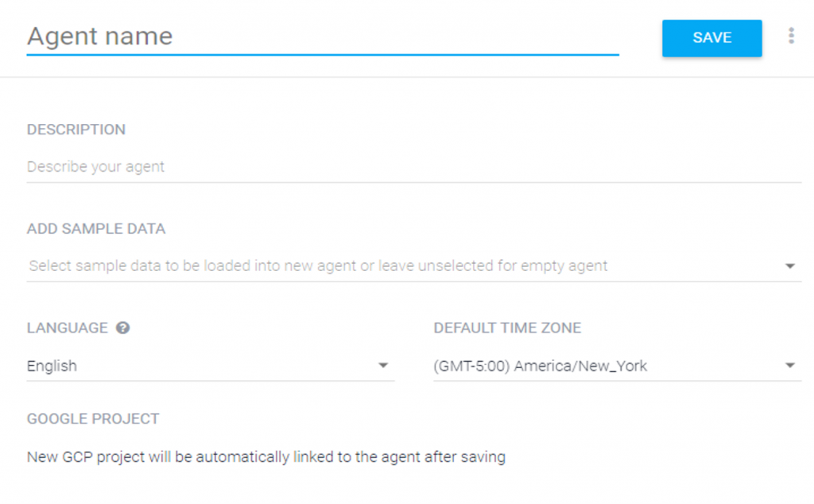This screenshot has height=504, width=814.
Task: Click the ADD SAMPLE DATA label
Action: coord(96,229)
